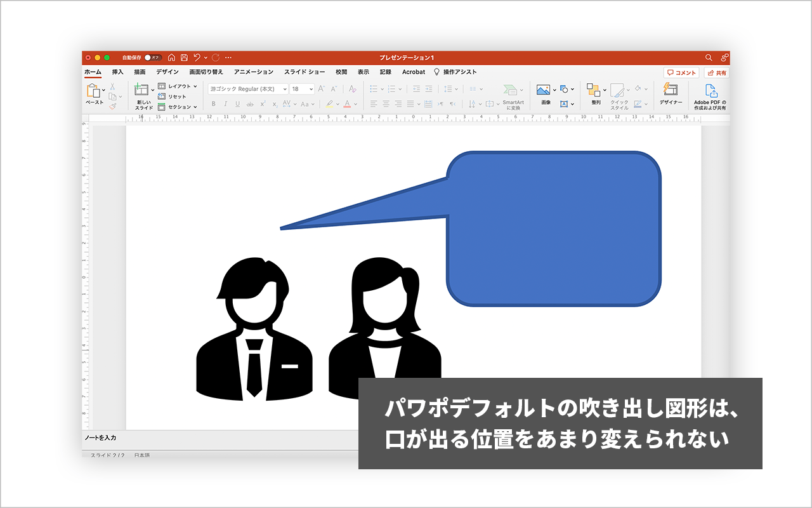This screenshot has width=812, height=508.
Task: Click the Undo arrow icon
Action: pos(197,57)
